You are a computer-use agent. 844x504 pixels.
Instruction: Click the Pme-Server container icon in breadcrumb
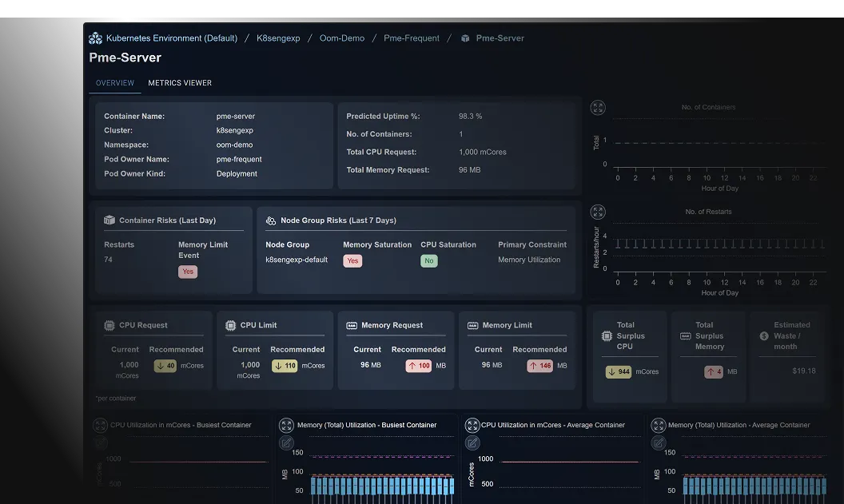tap(465, 38)
